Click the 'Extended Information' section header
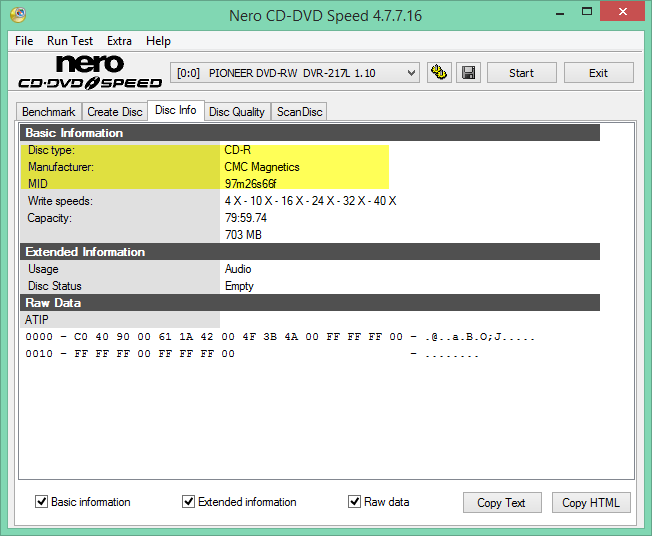The width and height of the screenshot is (652, 536). click(x=310, y=252)
